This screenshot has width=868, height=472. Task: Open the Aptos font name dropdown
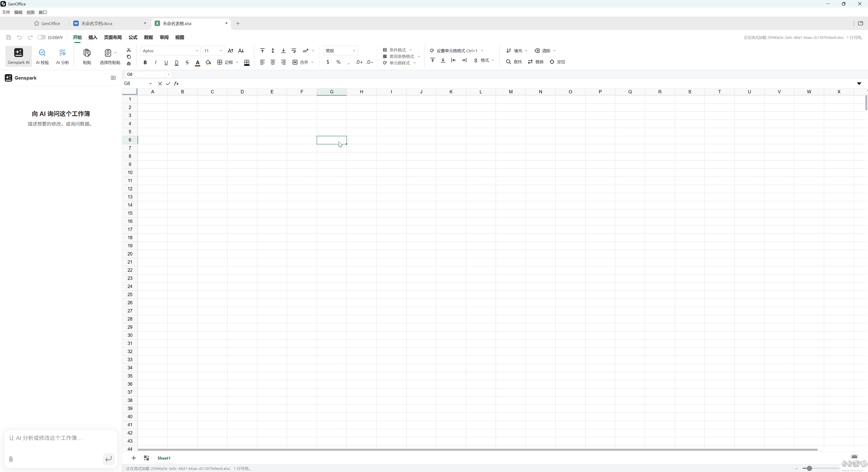[x=170, y=51]
